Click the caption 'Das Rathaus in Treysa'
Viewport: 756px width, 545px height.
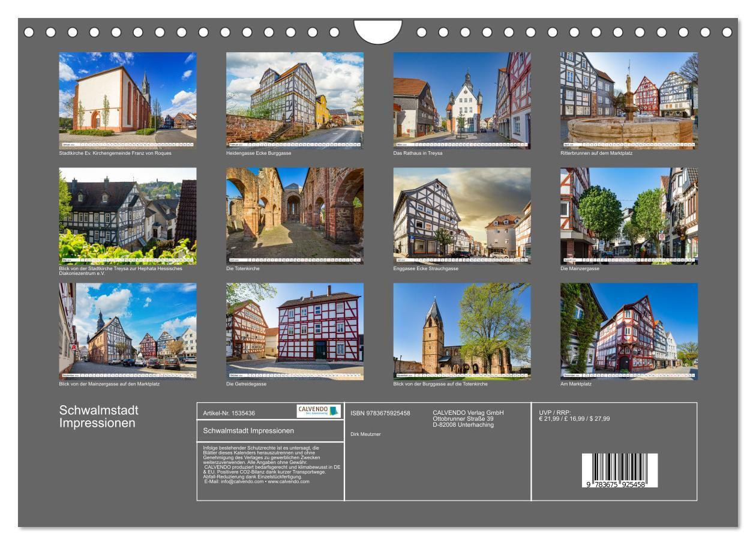(418, 153)
